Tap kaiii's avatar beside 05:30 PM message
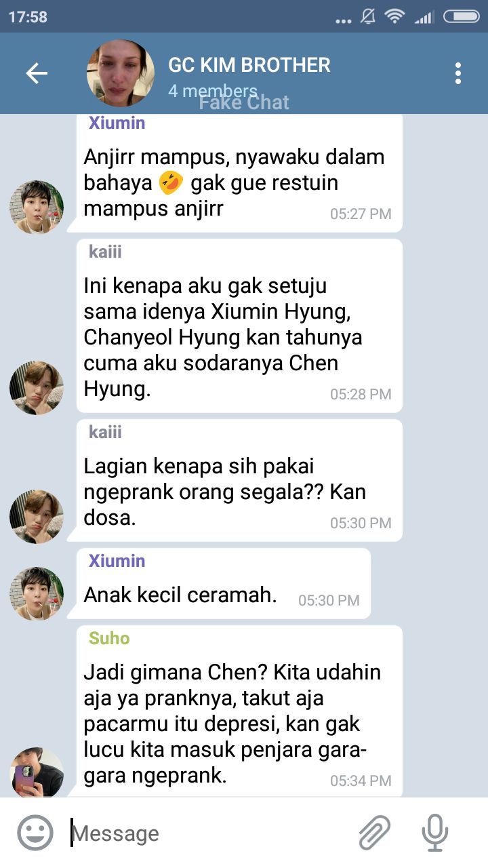Viewport: 488px width, 868px height. (x=37, y=517)
